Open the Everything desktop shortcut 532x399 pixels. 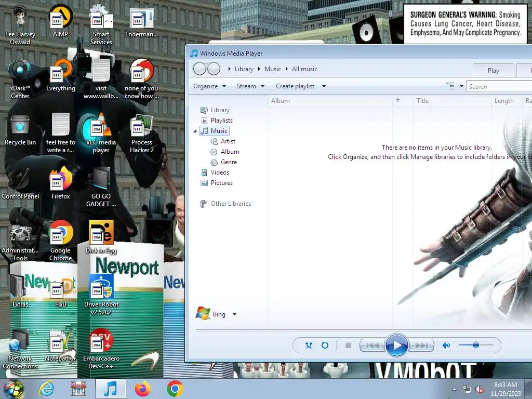pos(60,75)
